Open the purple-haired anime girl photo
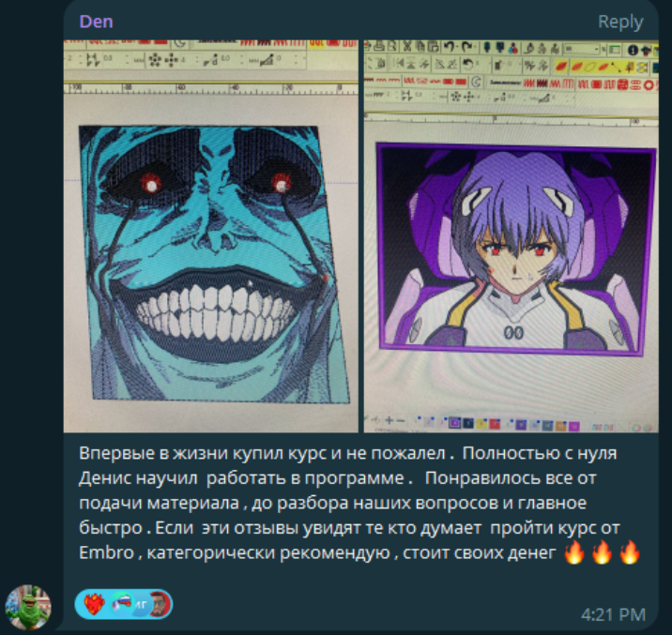The height and width of the screenshot is (635, 672). tap(511, 236)
